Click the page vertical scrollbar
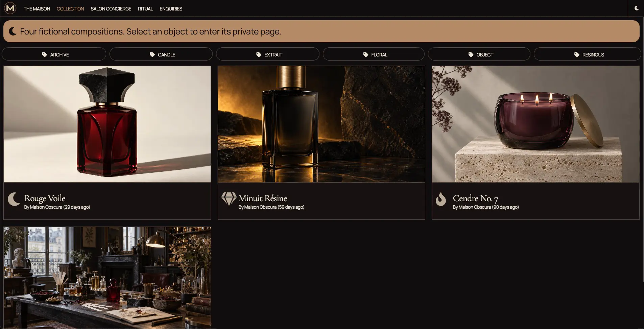The image size is (644, 329). (643, 149)
